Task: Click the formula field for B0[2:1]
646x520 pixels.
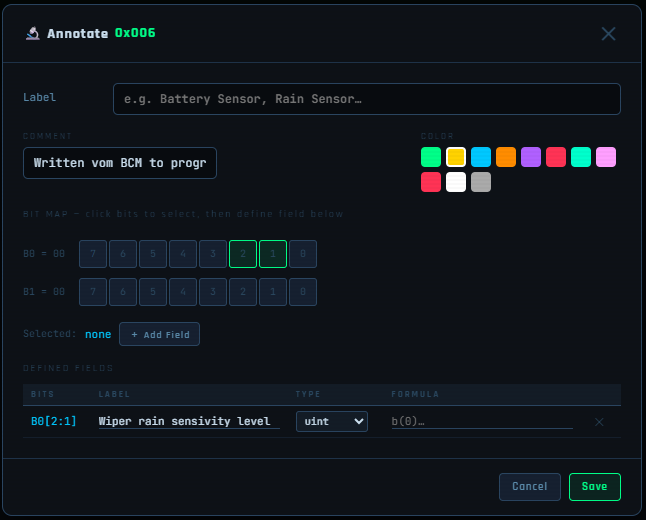Action: pos(481,422)
